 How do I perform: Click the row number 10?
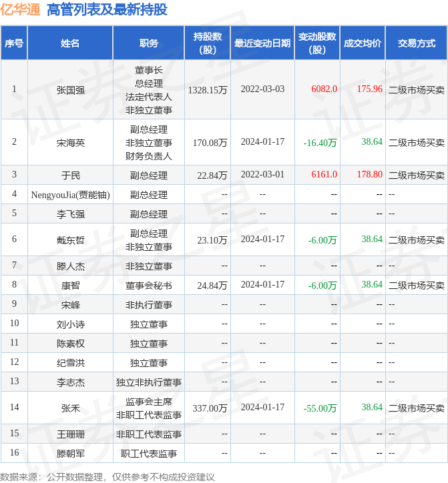pyautogui.click(x=14, y=323)
